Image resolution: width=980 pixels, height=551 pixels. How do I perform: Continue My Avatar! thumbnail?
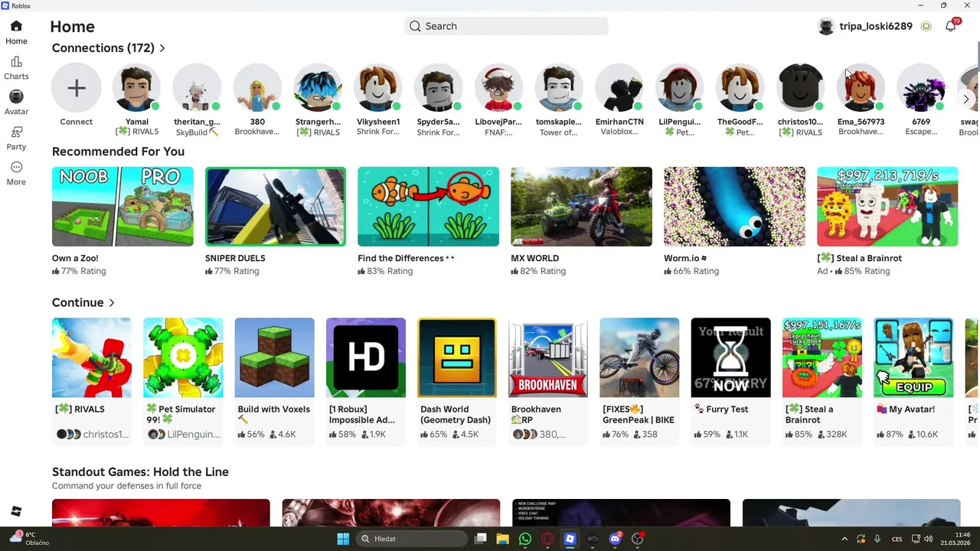913,357
